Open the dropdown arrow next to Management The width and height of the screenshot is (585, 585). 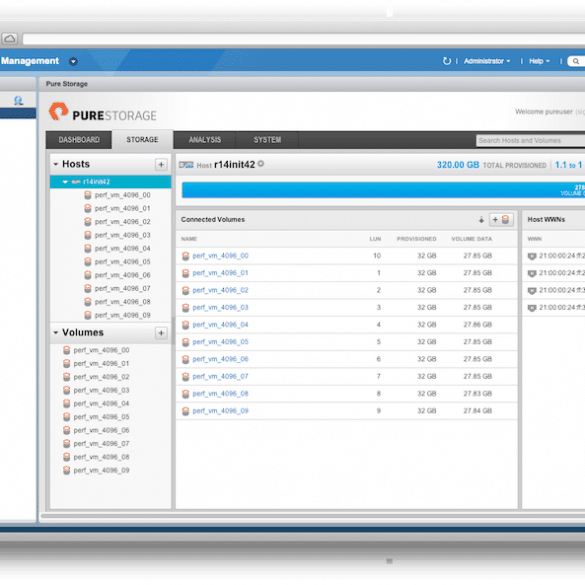pos(73,62)
